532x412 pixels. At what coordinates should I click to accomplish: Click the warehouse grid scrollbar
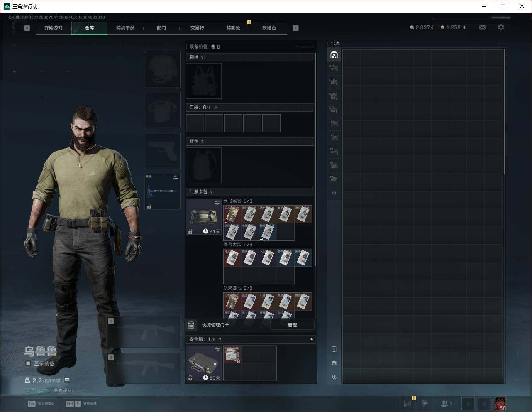click(x=504, y=112)
